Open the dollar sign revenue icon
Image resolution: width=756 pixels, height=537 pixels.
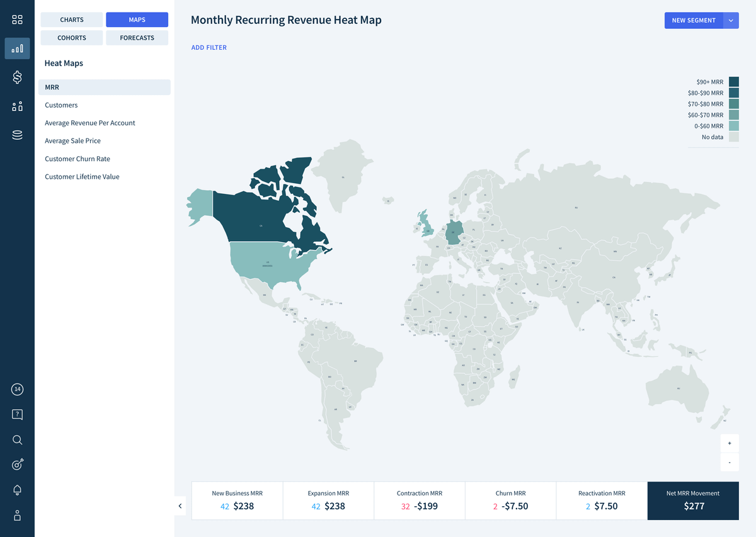point(17,77)
